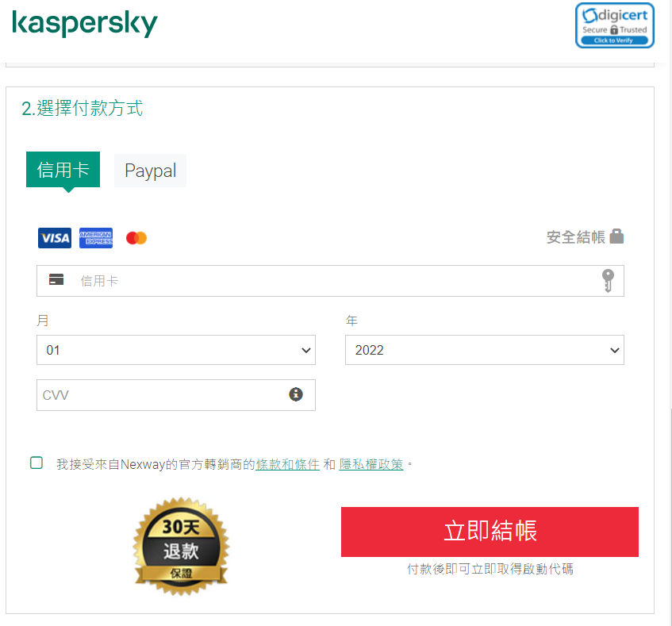Click the Kaspersky logo
This screenshot has width=672, height=626.
tap(85, 24)
